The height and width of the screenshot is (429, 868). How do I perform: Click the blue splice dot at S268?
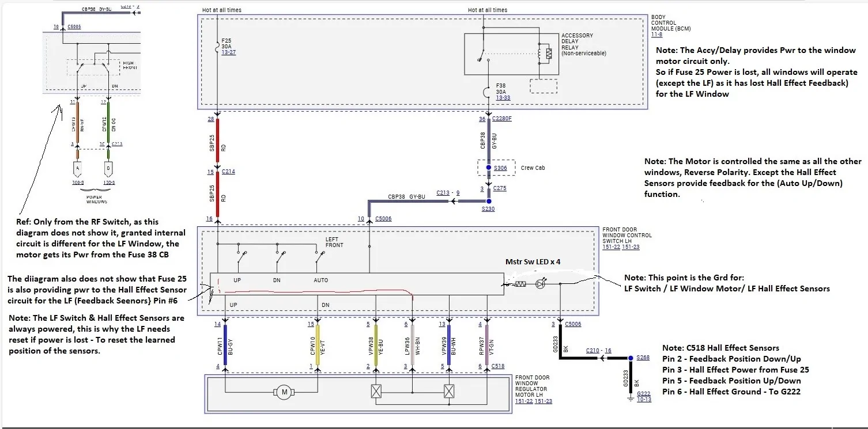[630, 358]
